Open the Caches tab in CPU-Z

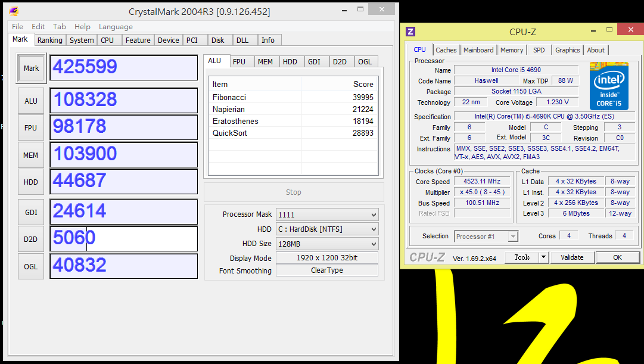tap(446, 50)
